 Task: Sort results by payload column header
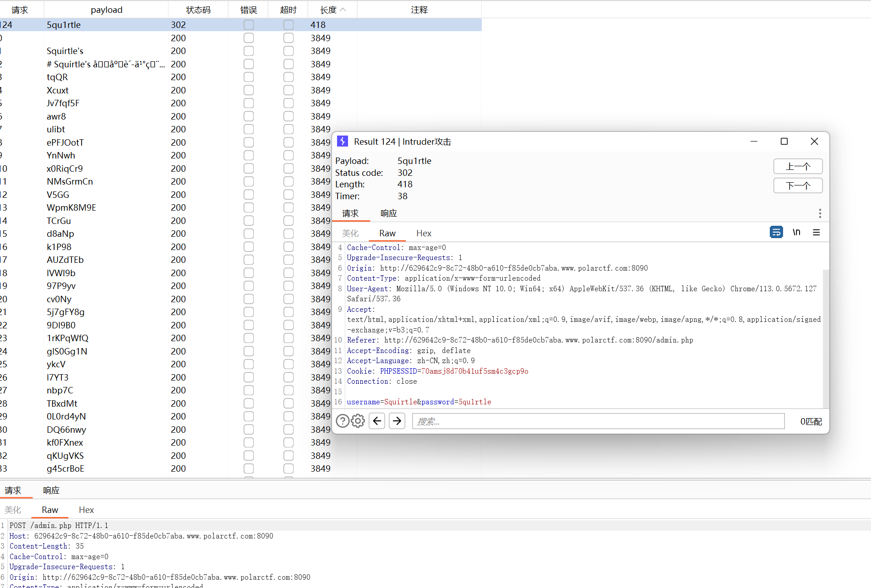(x=106, y=10)
